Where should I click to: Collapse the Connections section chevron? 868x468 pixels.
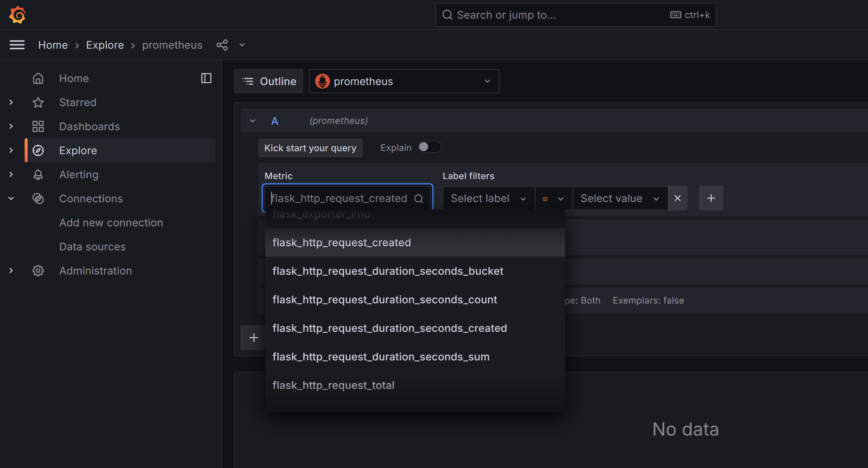(11, 199)
